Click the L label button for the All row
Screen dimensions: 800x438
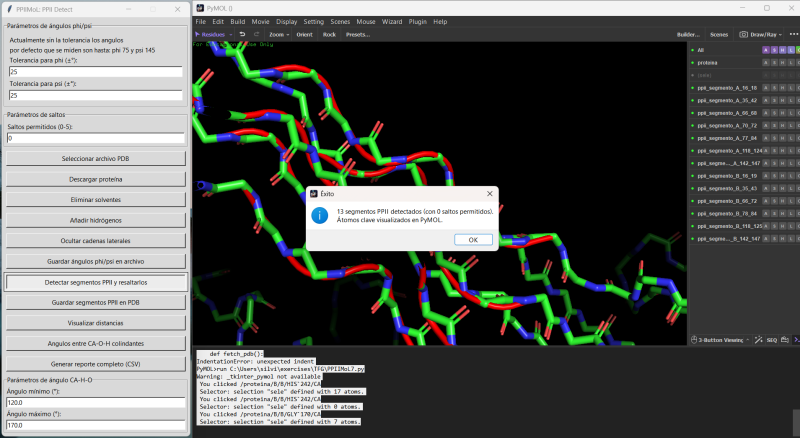click(790, 49)
